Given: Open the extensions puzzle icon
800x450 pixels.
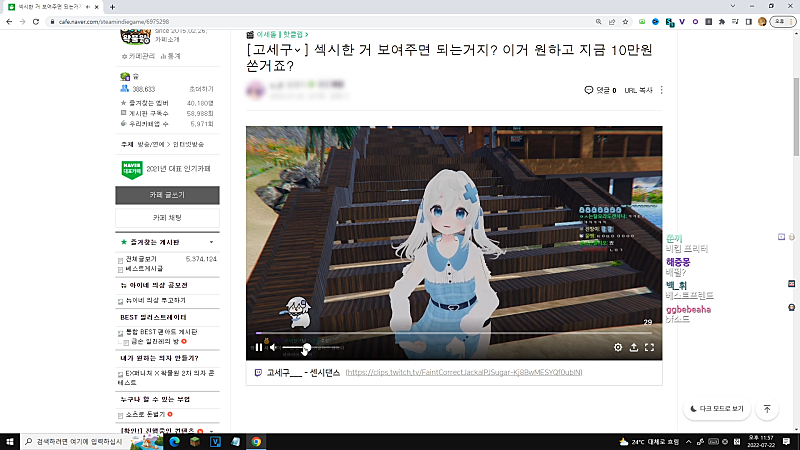Looking at the screenshot, I should [x=722, y=21].
